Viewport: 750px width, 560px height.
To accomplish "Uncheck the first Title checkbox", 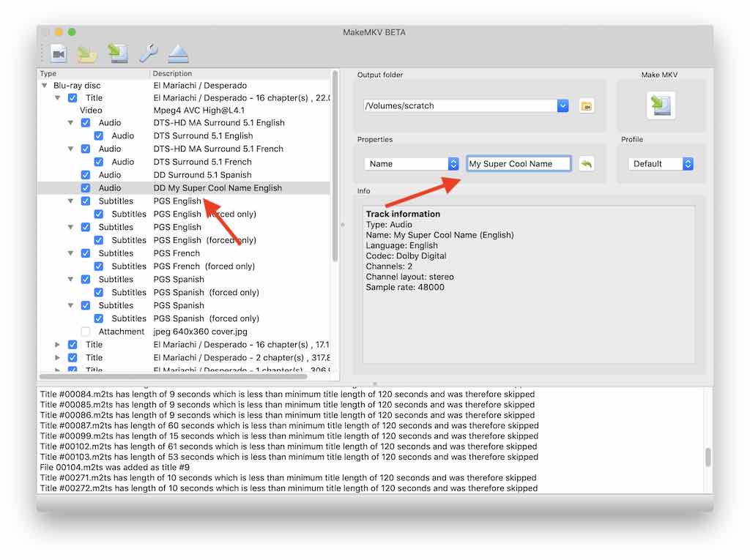I will 73,97.
